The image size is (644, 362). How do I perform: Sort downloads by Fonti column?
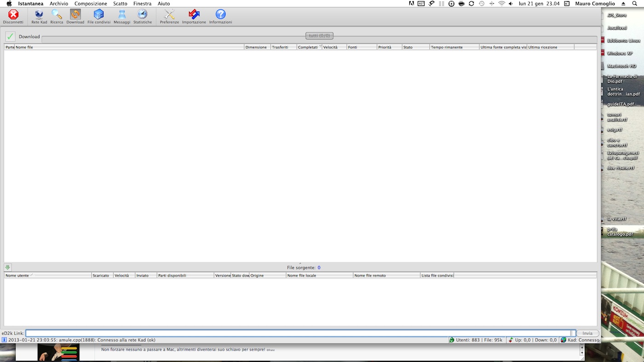pyautogui.click(x=362, y=47)
